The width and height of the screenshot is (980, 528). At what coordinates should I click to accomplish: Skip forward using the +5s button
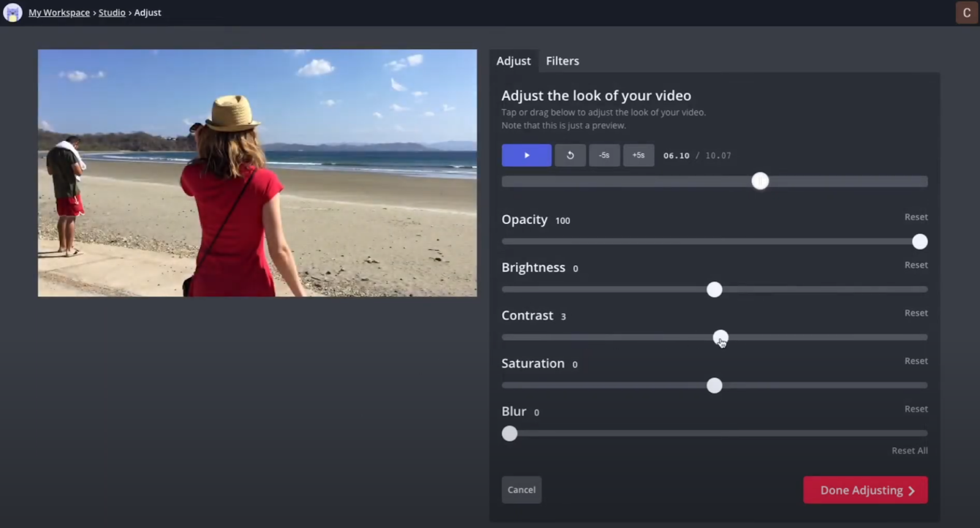(x=638, y=156)
